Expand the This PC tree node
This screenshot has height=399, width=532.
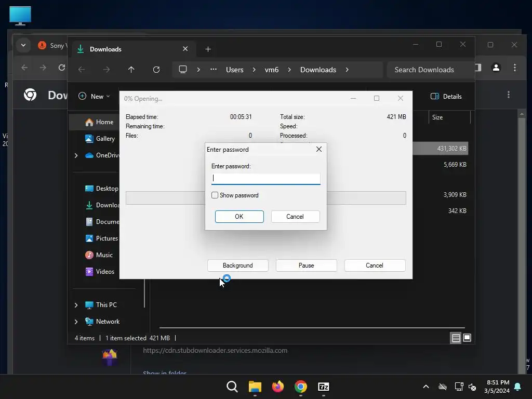click(x=76, y=305)
